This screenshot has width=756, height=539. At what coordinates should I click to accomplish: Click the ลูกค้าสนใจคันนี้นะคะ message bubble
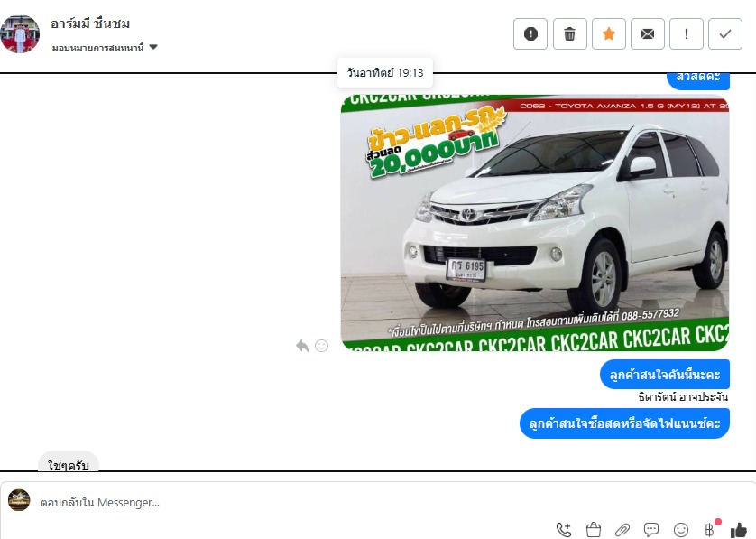pyautogui.click(x=664, y=375)
